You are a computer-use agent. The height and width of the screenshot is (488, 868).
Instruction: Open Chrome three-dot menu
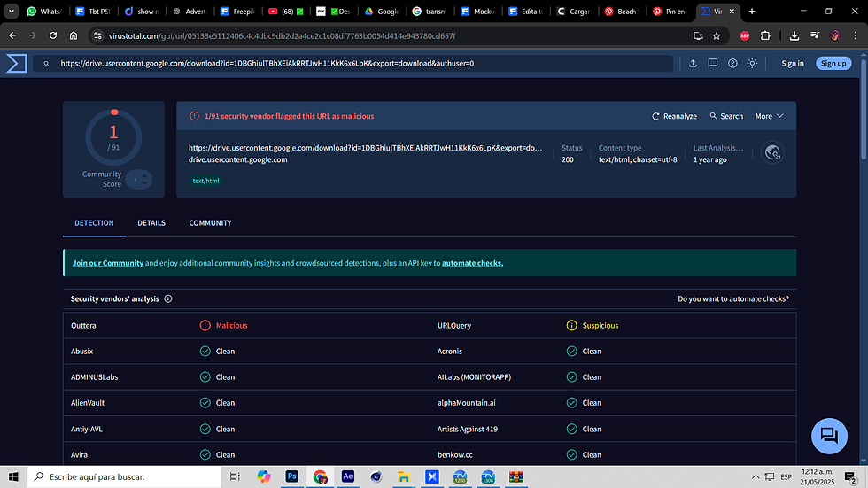tap(856, 35)
